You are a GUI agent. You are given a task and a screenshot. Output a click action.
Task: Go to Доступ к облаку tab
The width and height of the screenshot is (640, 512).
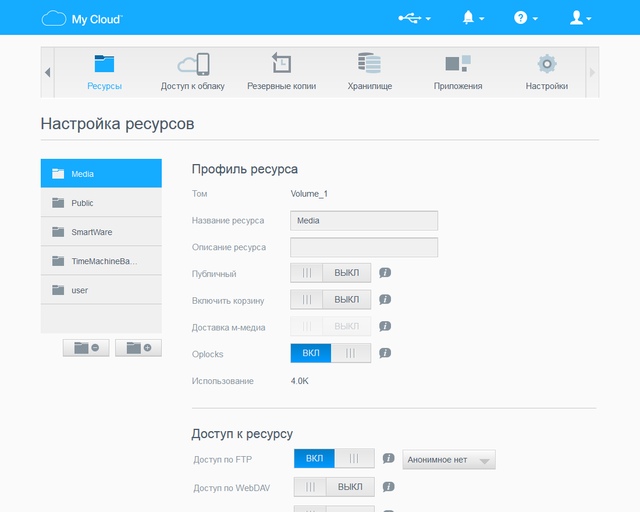tap(193, 72)
